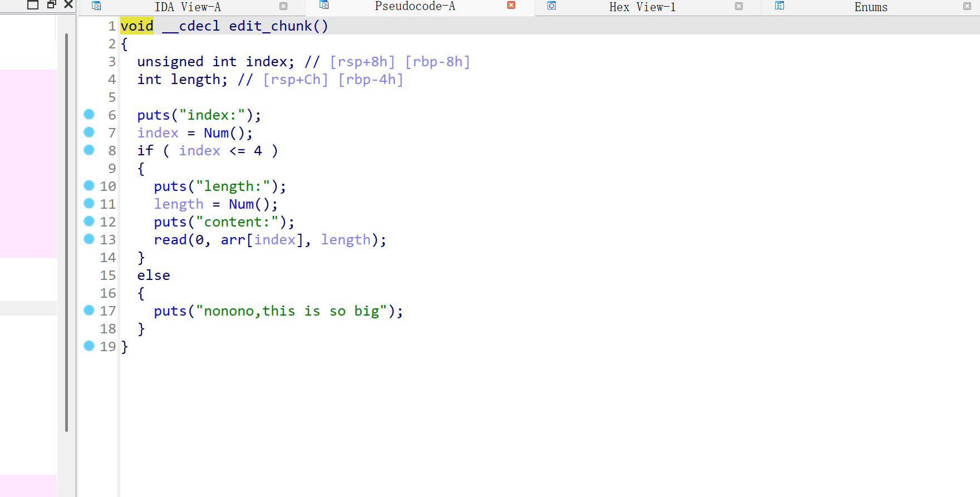The image size is (980, 497).
Task: Select the read function call on line 13
Action: 170,240
